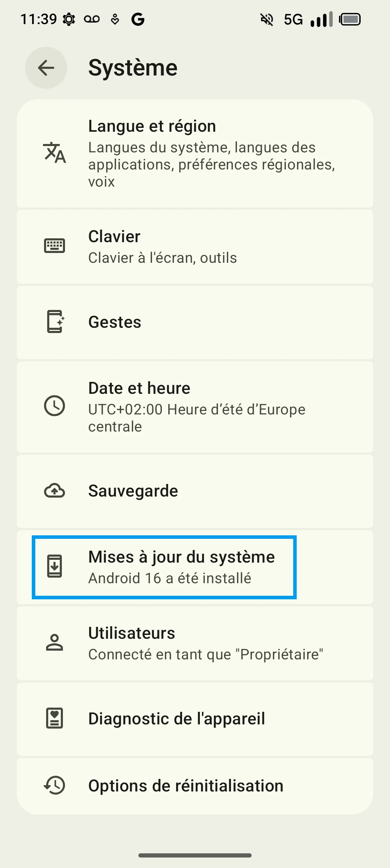Tap the cloud backup icon beside Sauvegarde
The height and width of the screenshot is (868, 390).
pos(55,491)
